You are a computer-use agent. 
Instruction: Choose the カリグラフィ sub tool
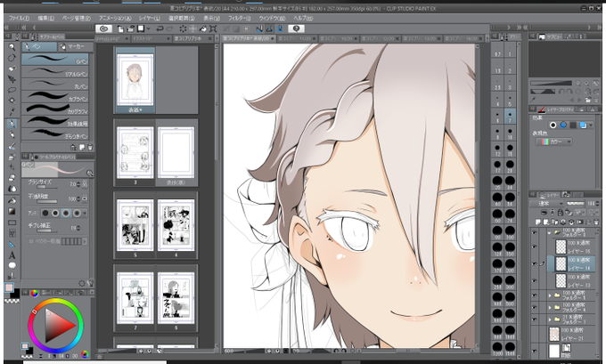pos(55,109)
